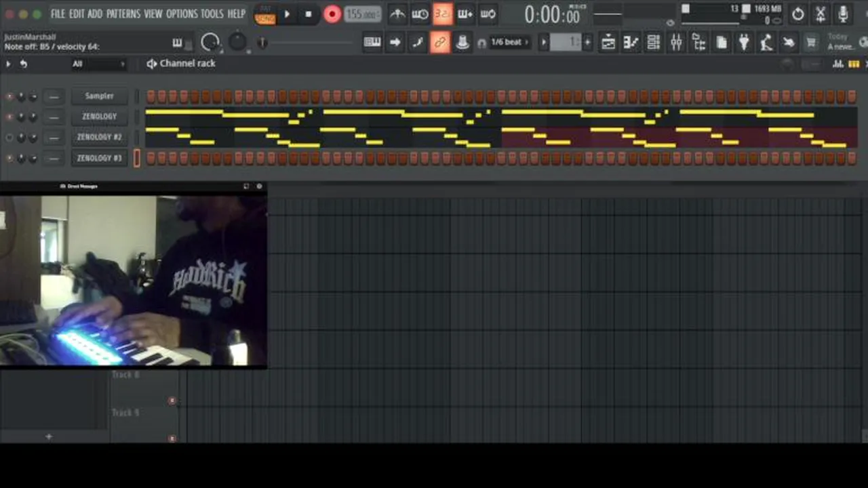The width and height of the screenshot is (868, 488).
Task: Open the TOOLS menu
Action: click(x=212, y=14)
